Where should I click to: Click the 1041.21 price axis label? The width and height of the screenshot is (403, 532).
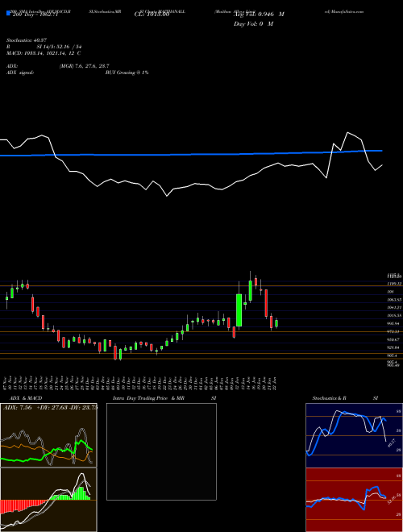394,308
